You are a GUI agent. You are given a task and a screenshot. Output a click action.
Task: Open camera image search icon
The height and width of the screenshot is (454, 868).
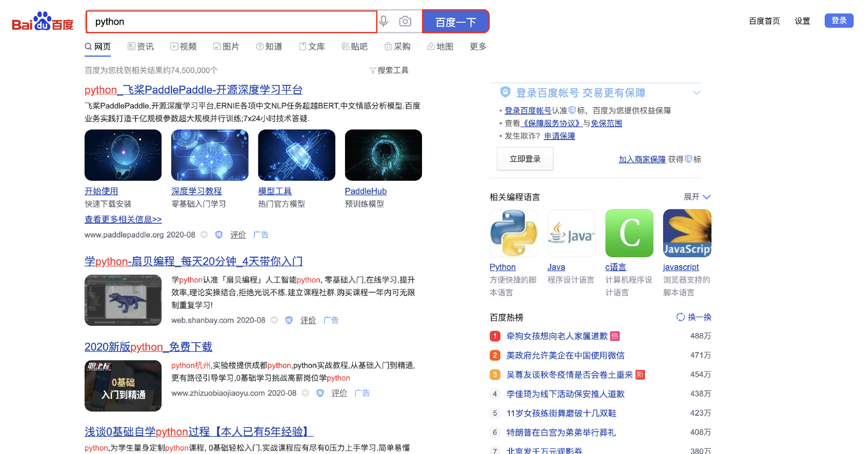click(405, 21)
